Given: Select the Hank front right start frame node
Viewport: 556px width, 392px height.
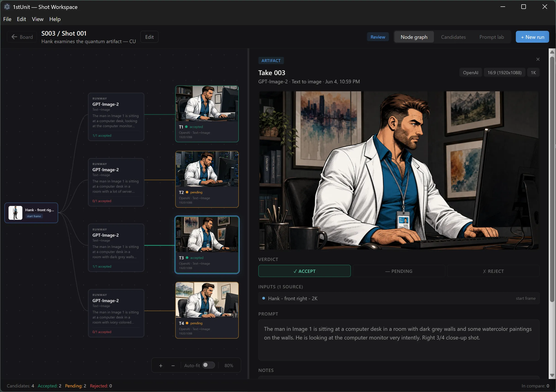Looking at the screenshot, I should pyautogui.click(x=31, y=213).
